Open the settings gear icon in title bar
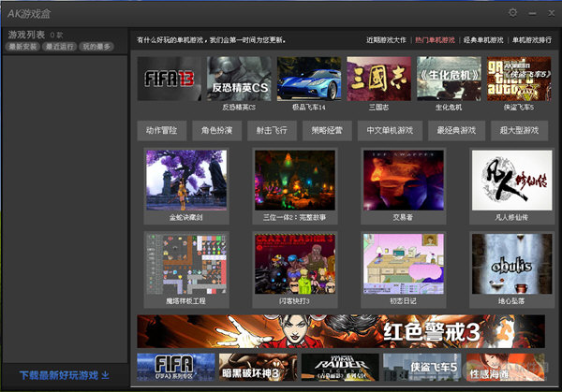Screen dimensions: 562x392 (512, 12)
